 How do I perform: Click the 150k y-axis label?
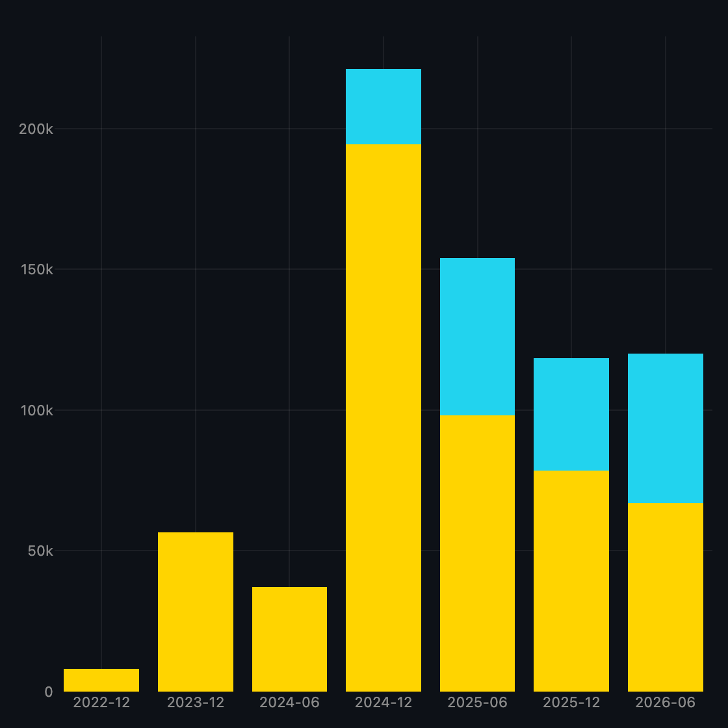click(36, 269)
